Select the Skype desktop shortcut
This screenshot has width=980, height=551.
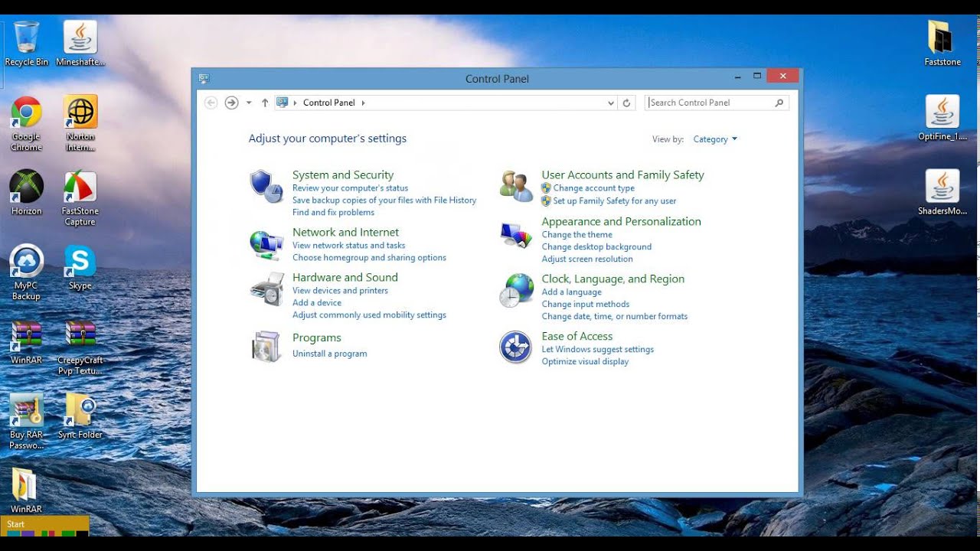[x=80, y=267]
